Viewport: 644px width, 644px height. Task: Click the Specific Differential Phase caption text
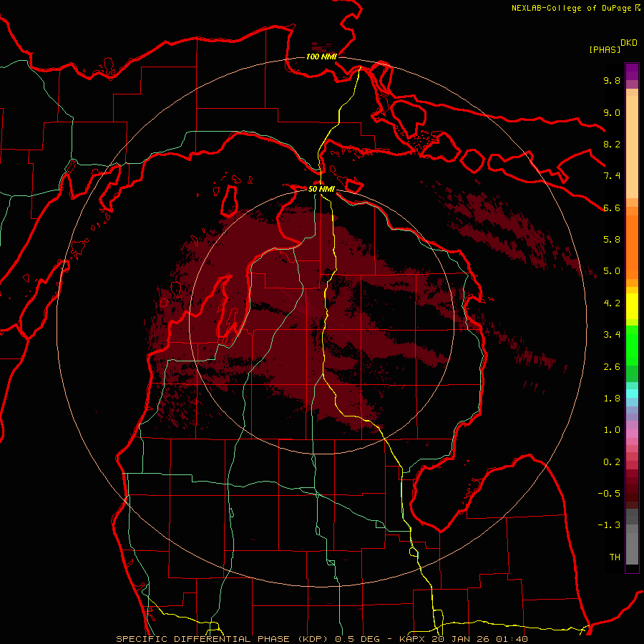pos(224,639)
